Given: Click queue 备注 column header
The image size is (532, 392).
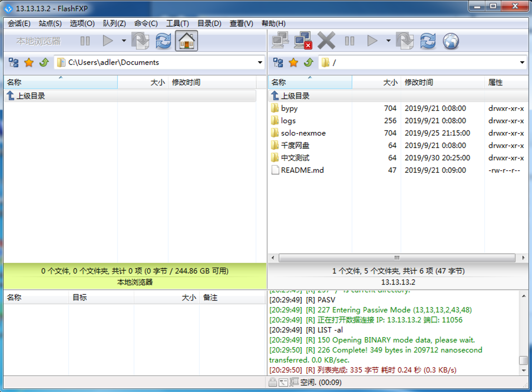Looking at the screenshot, I should pos(232,297).
